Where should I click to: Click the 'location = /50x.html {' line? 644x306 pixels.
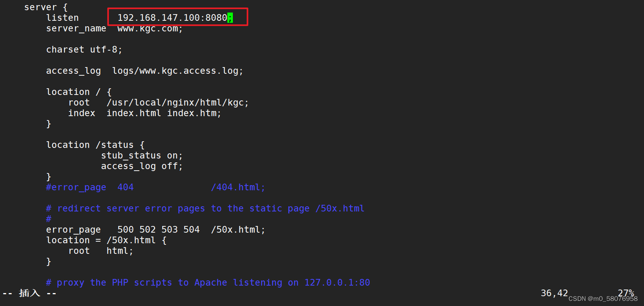coord(106,240)
